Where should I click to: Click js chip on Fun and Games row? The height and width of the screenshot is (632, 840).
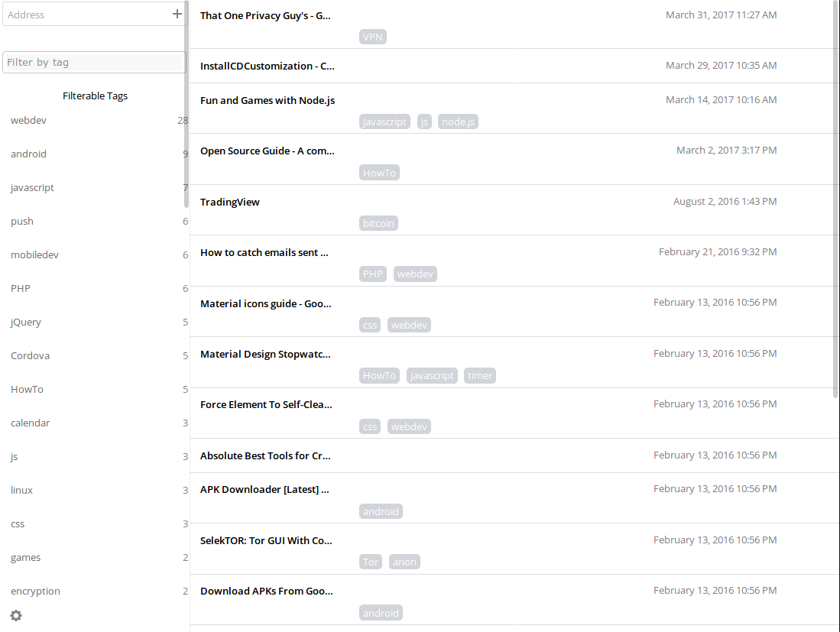click(x=424, y=122)
